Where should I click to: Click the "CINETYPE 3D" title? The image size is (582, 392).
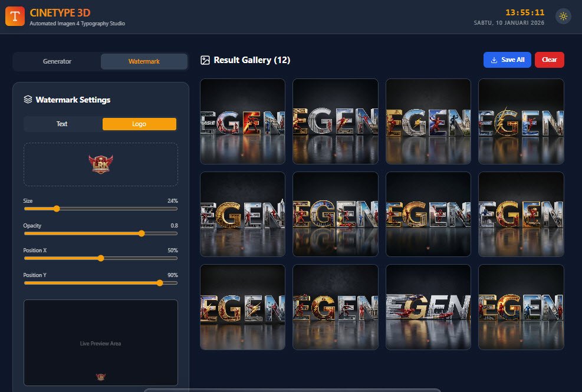[x=60, y=13]
